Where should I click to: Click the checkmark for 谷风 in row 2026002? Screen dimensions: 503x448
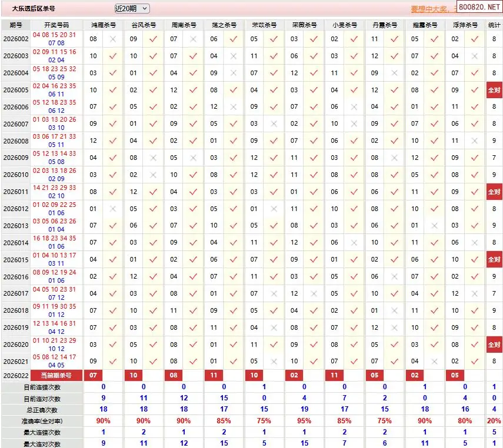pos(153,39)
